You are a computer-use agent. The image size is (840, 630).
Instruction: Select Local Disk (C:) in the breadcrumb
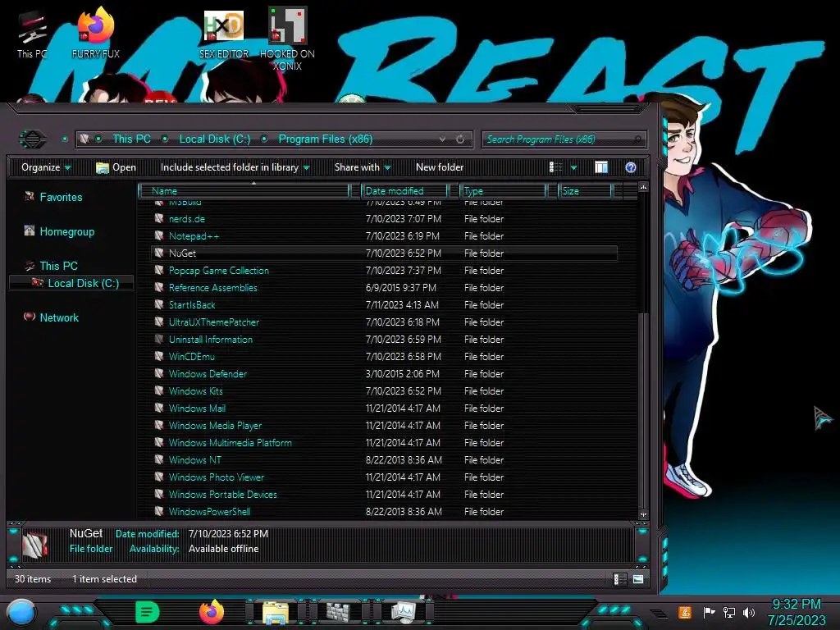215,139
